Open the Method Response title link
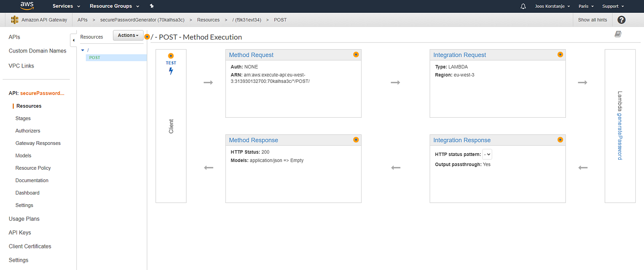Screen dimensions: 644x270 coord(253,140)
